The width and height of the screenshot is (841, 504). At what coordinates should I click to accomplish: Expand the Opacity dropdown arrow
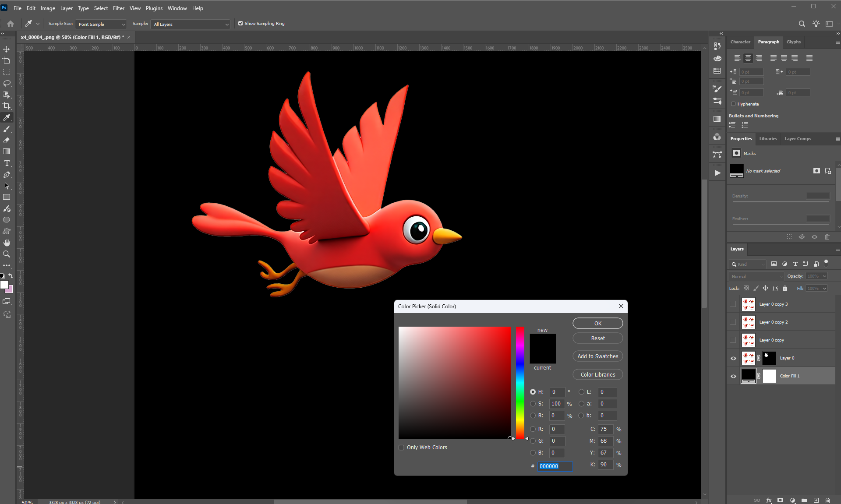(824, 276)
